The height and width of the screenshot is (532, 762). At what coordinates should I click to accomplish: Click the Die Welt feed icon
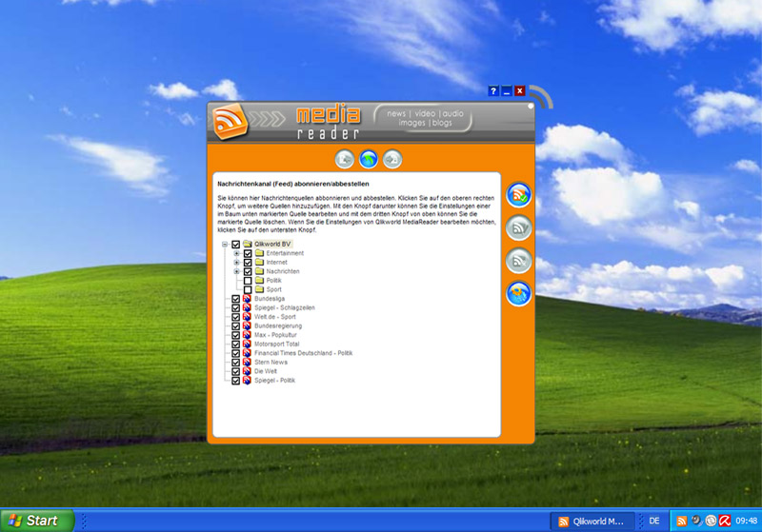coord(247,371)
